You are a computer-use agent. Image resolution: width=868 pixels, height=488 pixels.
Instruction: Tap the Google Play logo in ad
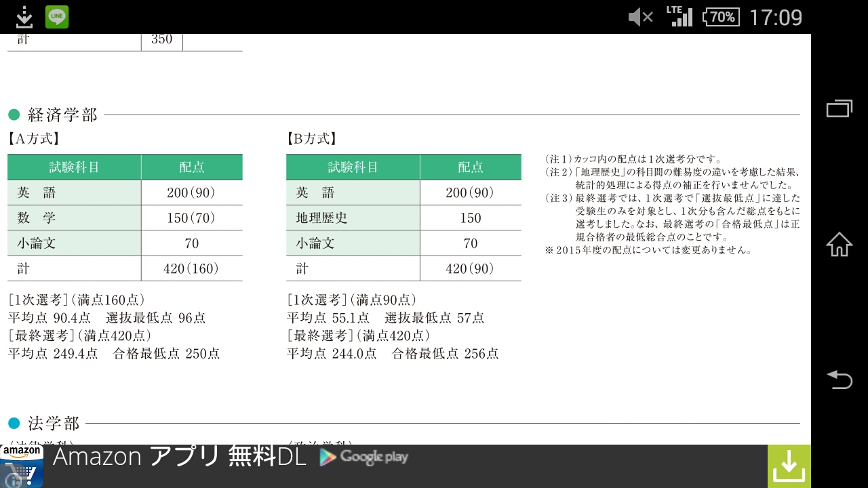click(364, 457)
